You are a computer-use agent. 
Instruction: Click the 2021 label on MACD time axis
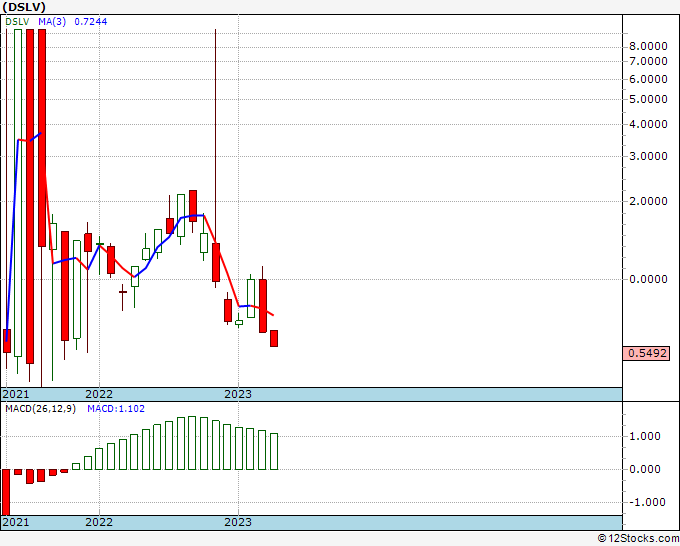coord(16,522)
